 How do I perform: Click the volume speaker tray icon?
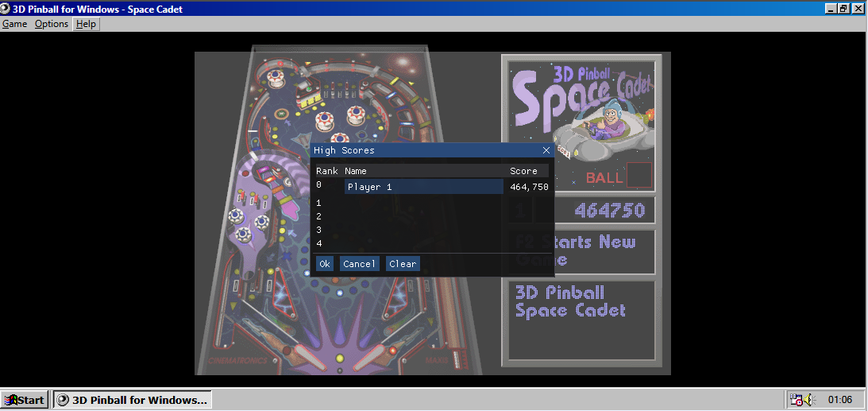click(x=808, y=399)
